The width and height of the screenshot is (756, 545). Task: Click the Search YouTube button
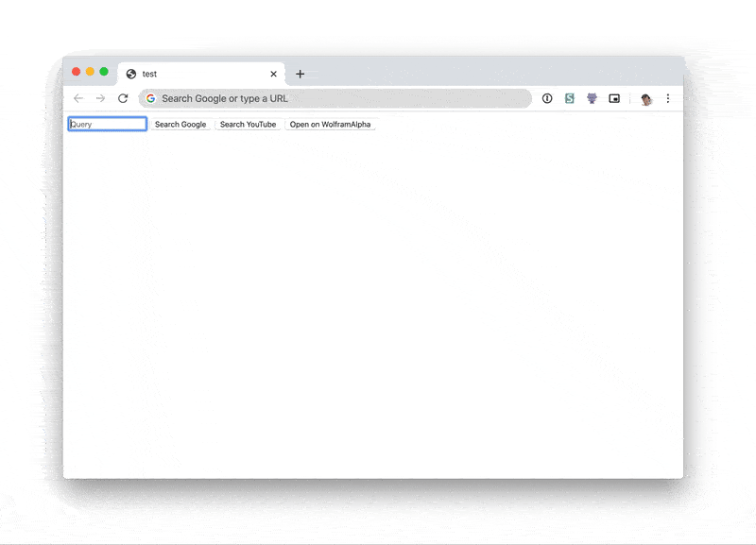(248, 125)
